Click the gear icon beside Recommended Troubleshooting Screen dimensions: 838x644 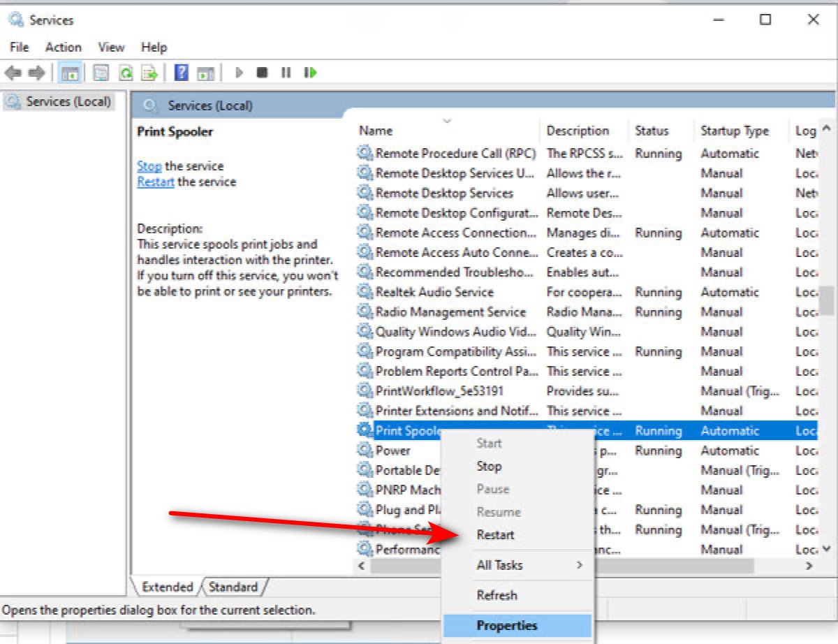365,272
